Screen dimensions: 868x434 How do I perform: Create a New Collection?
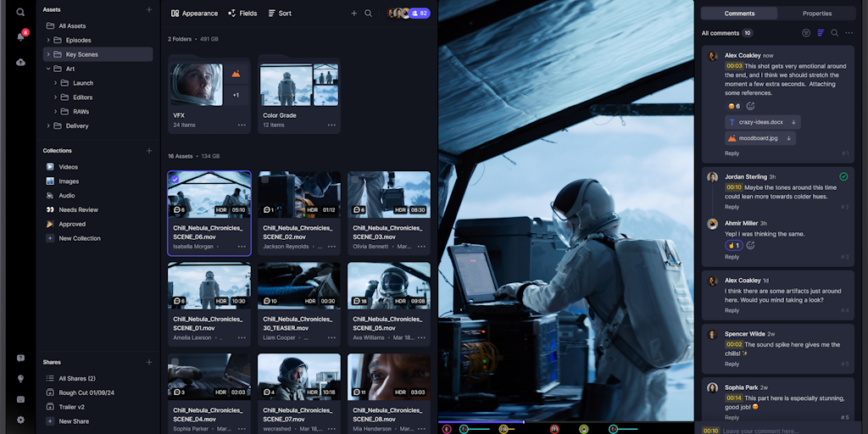coord(80,238)
